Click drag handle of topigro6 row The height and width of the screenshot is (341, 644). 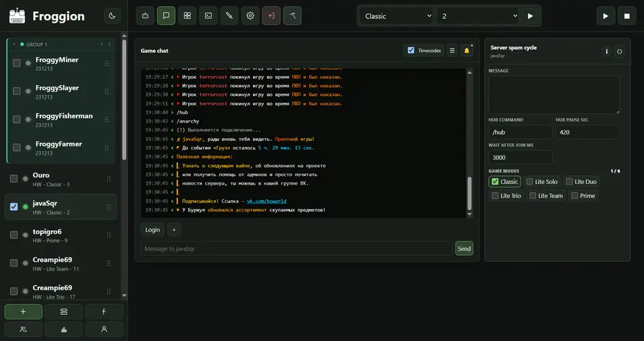[109, 235]
